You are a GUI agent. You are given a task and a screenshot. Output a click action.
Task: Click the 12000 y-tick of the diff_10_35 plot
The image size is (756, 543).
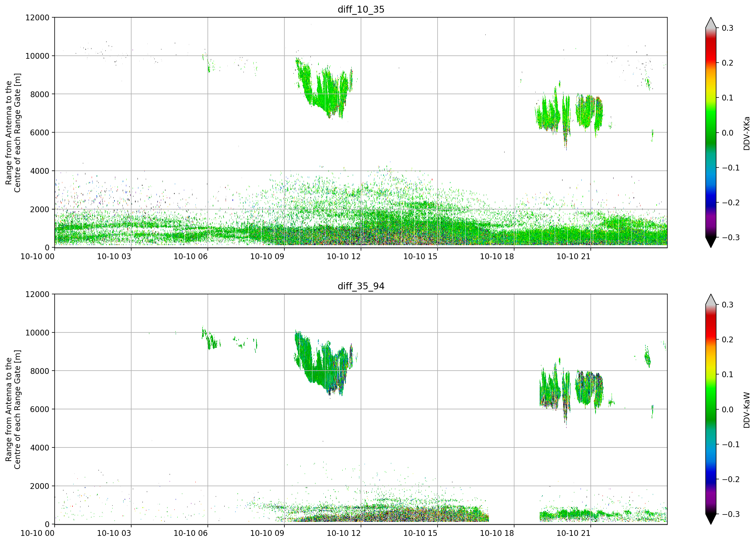pos(37,17)
